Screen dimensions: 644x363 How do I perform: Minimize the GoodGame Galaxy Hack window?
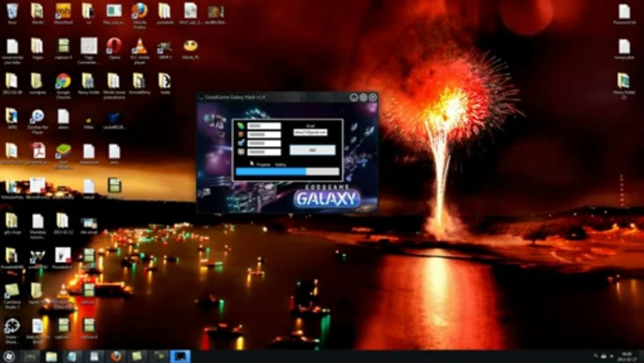pyautogui.click(x=354, y=97)
